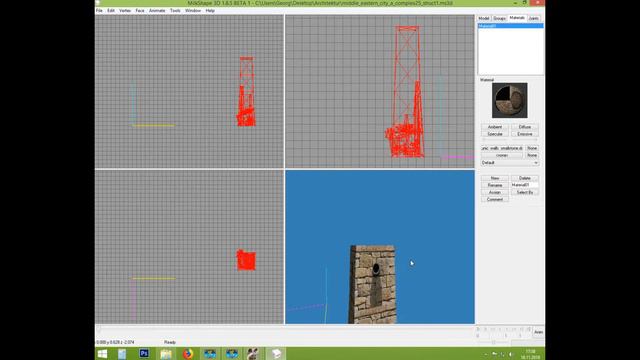Set the Specular color
This screenshot has height=360, width=640.
click(x=495, y=134)
